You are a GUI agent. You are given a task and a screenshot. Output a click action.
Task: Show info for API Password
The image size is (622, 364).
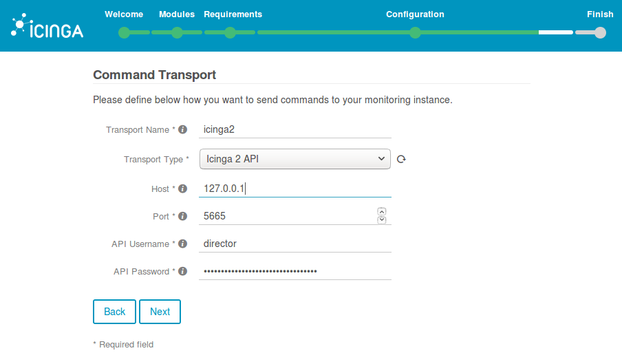click(x=182, y=271)
